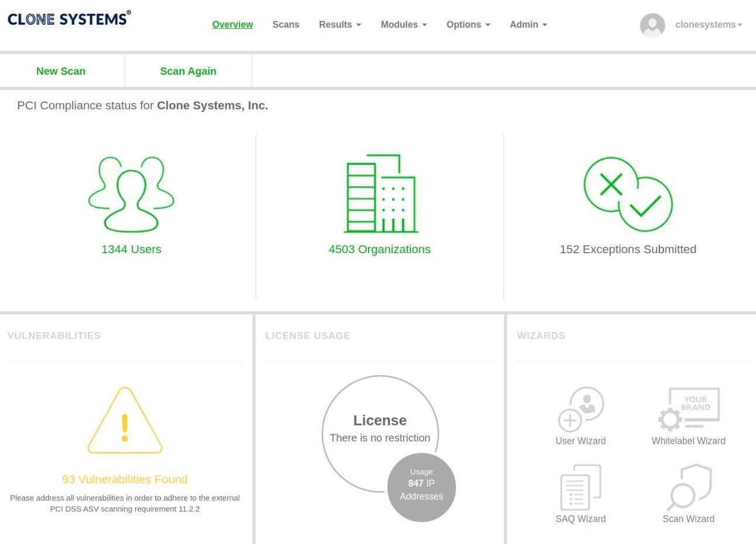Click the Scan Again button
The width and height of the screenshot is (756, 544).
tap(188, 71)
